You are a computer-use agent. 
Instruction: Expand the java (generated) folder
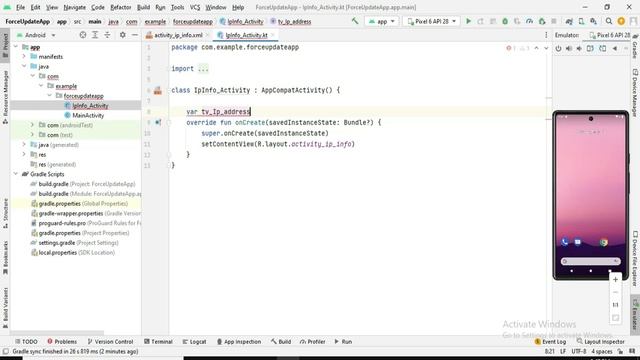coord(24,145)
